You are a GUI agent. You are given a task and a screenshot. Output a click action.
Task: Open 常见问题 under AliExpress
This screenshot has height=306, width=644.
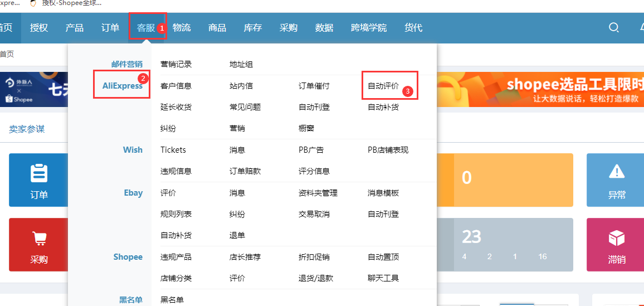coord(245,107)
